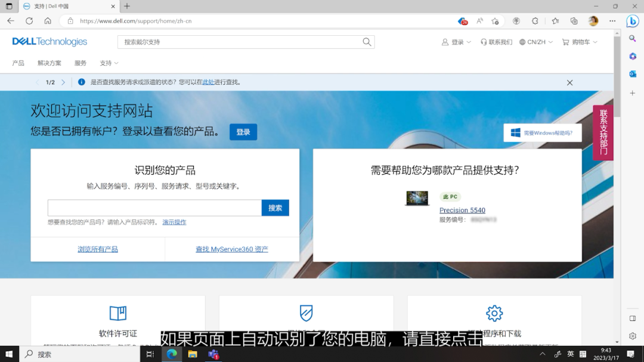
Task: Launch Teams from the taskbar
Action: [x=214, y=355]
